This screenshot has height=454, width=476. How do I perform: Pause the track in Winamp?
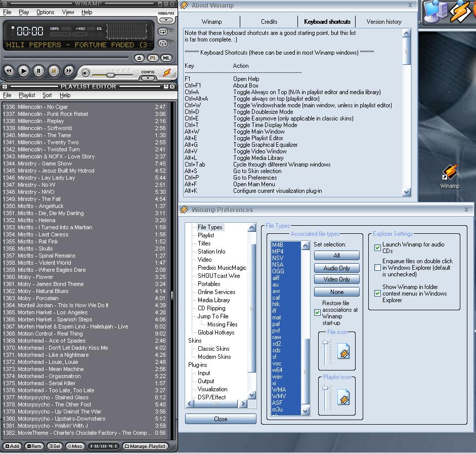38,71
